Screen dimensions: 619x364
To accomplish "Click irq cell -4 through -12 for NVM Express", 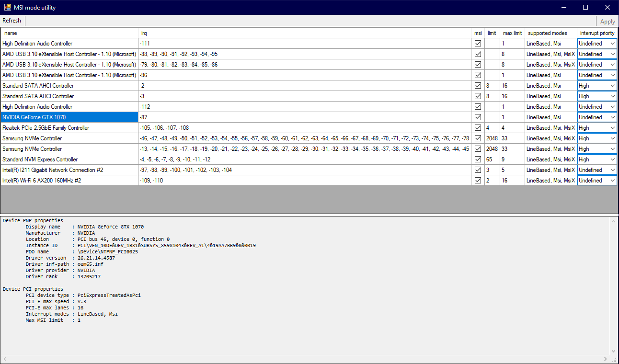I will click(305, 159).
